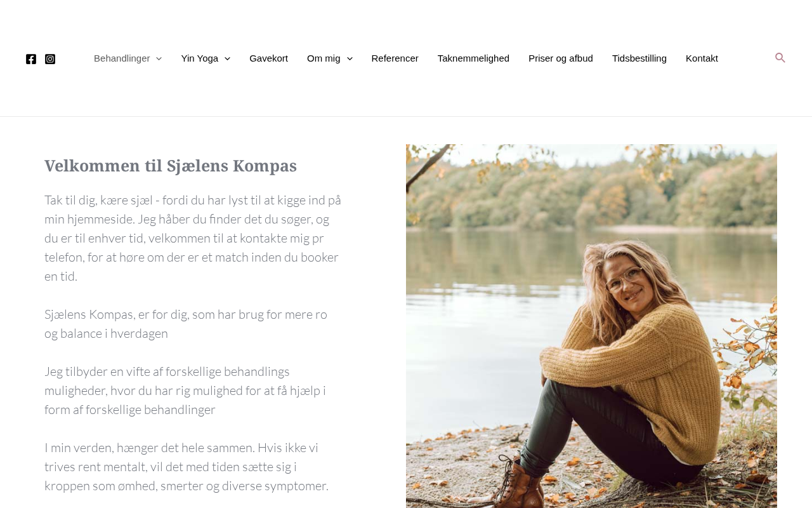The height and width of the screenshot is (508, 812).
Task: Open the Yin Yoga menu item
Action: [199, 58]
